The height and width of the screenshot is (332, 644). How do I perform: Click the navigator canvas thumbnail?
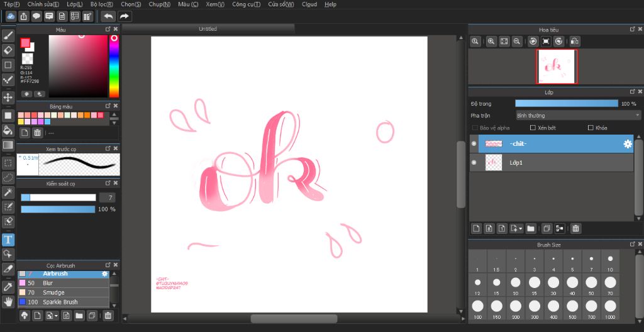click(x=557, y=67)
